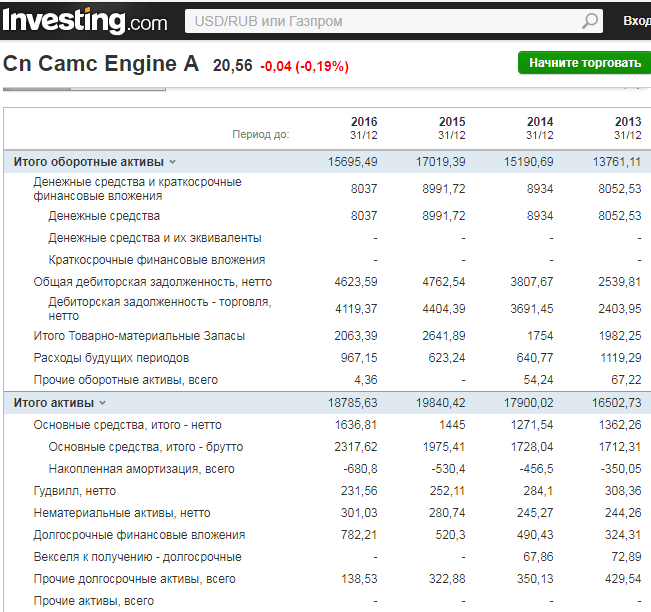Viewport: 651px width, 612px height.
Task: Select the 2013 31/12 column header
Action: [628, 128]
